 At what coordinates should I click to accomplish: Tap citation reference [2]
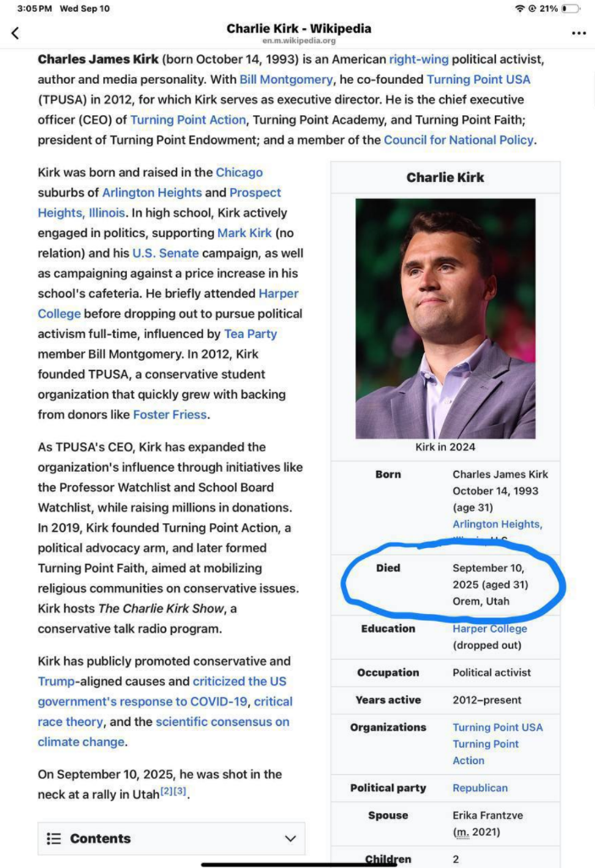(166, 793)
